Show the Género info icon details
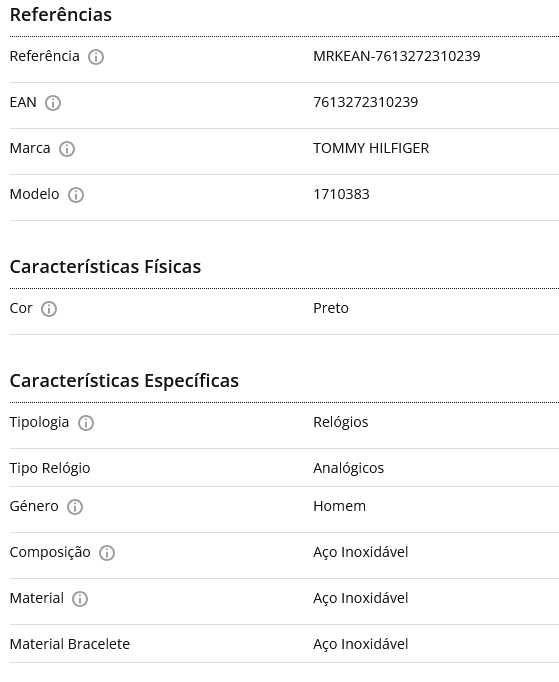559x682 pixels. pos(75,507)
